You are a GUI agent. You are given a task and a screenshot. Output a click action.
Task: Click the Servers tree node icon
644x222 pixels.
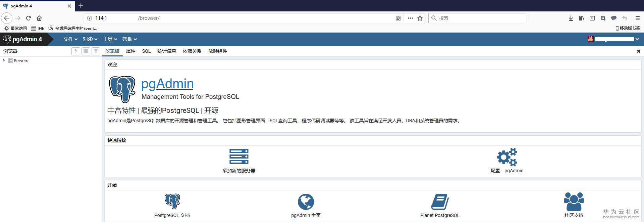point(10,60)
